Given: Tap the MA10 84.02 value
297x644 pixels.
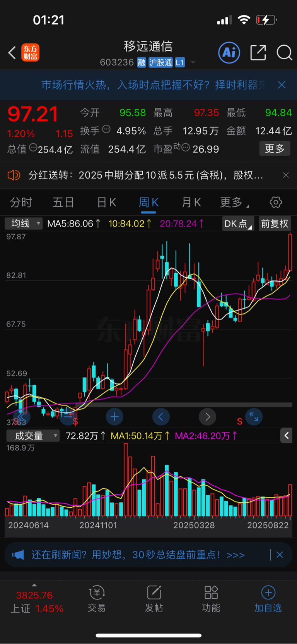Looking at the screenshot, I should (130, 224).
